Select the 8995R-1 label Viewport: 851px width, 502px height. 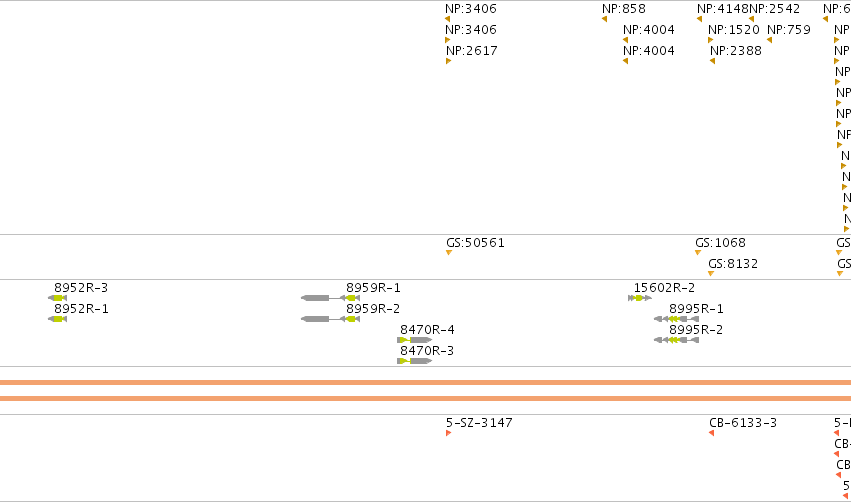click(x=696, y=309)
